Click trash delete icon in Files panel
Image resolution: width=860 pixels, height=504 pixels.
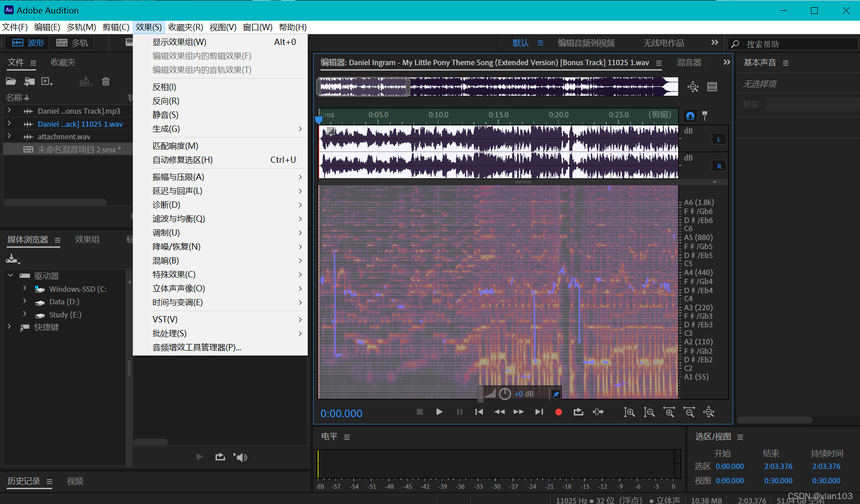pos(106,81)
